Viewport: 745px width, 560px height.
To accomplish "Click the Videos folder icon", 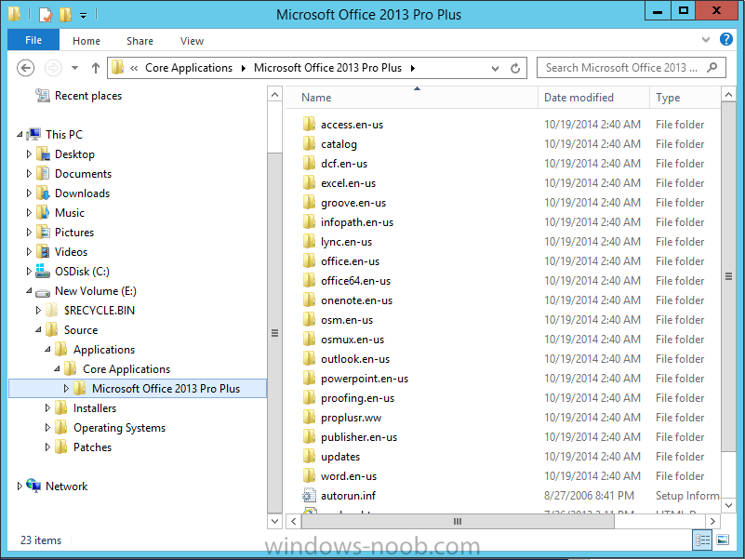I will (x=43, y=251).
